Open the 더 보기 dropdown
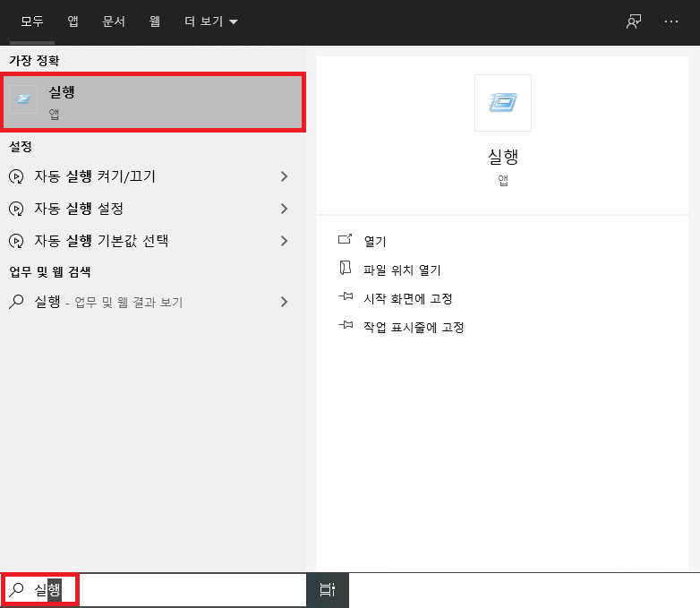 (211, 21)
